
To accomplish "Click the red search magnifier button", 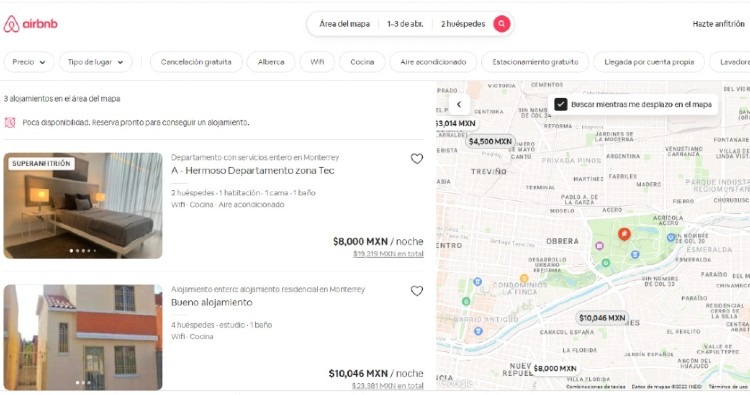I will pos(501,23).
